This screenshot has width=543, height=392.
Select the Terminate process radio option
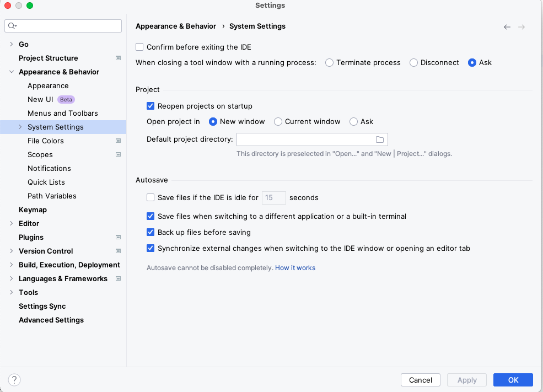pos(330,63)
